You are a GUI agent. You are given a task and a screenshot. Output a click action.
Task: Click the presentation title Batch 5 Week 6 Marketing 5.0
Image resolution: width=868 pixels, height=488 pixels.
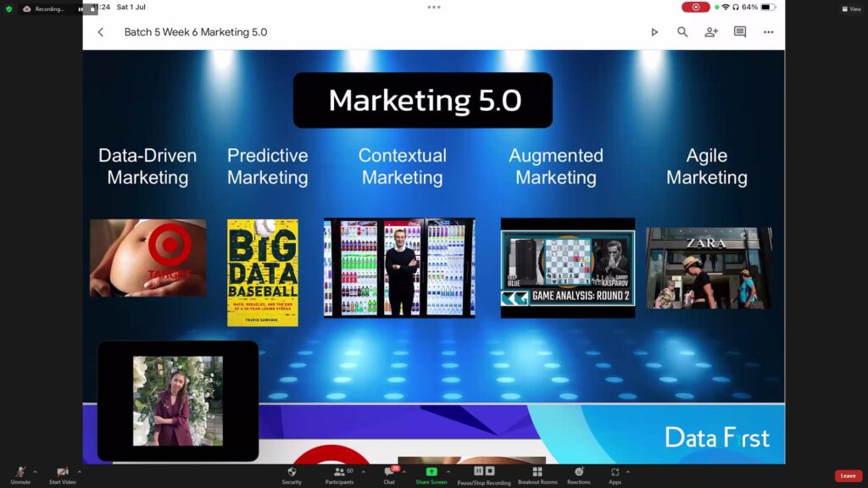[x=196, y=32]
